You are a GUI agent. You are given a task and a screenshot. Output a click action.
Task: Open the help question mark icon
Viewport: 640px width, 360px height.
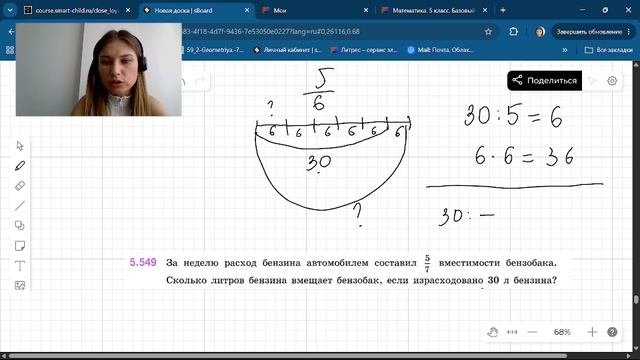pos(612,332)
